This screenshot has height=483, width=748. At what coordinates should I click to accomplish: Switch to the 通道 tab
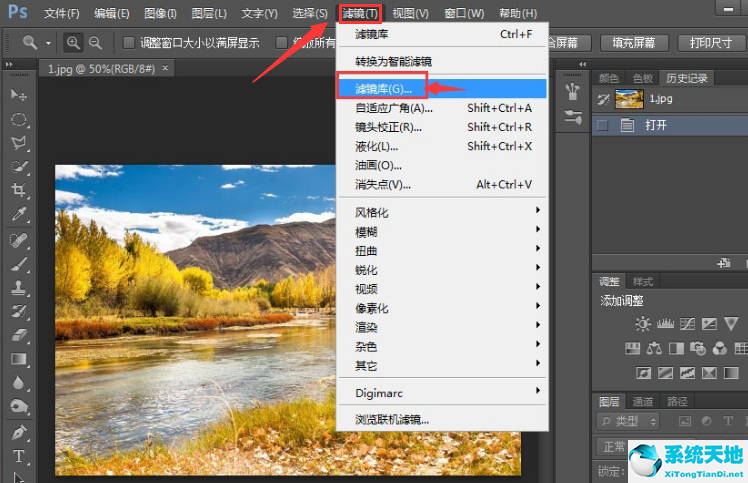643,401
